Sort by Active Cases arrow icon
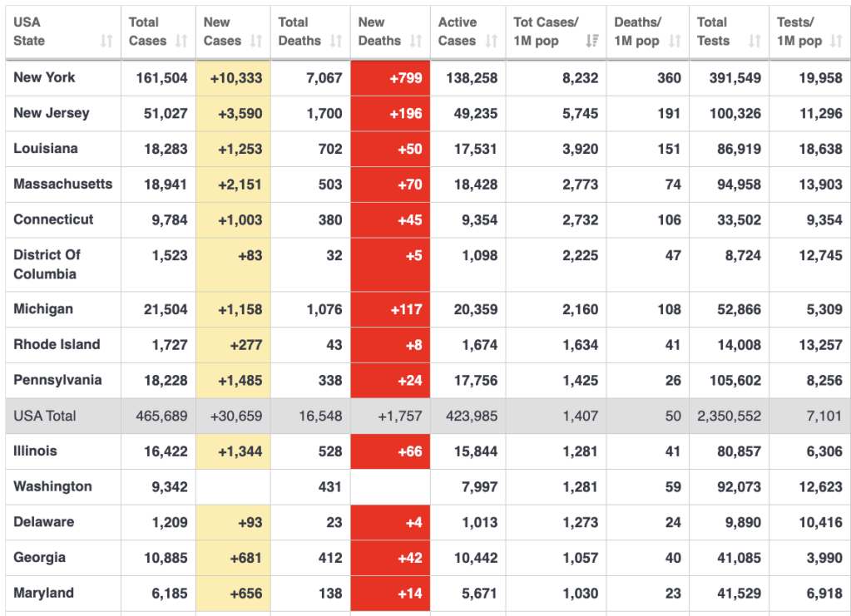 (492, 41)
